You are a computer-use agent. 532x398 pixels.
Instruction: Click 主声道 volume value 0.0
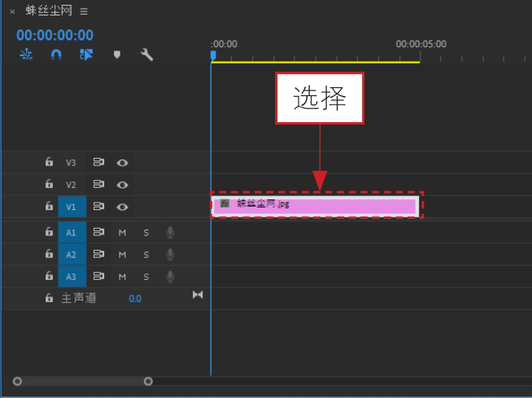point(135,299)
